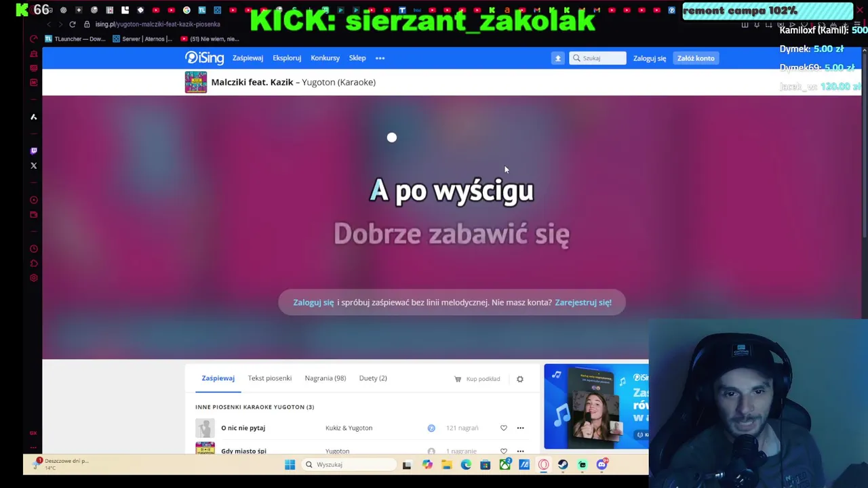
Task: Open the sidebar settings gear icon
Action: (x=33, y=278)
